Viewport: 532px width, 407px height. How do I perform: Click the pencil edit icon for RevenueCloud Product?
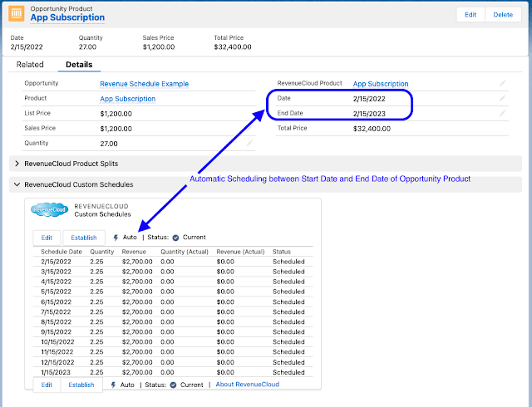(502, 83)
